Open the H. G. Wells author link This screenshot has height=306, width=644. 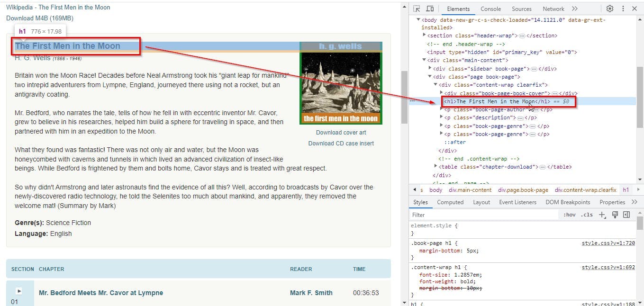pos(33,58)
